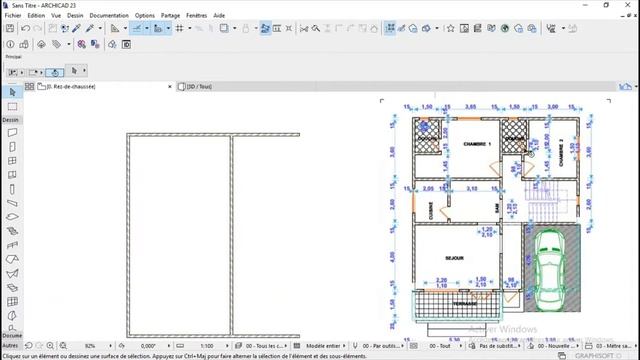
Task: Click the info circle icon
Action: point(11,44)
